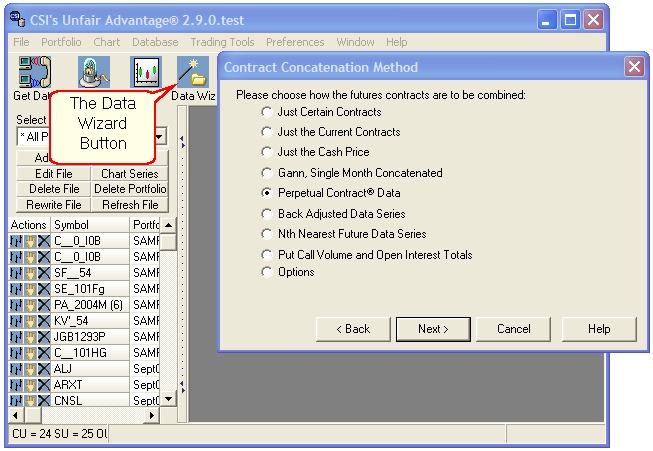Launch the Data Wizard wand icon
Viewport: 653px width, 451px height.
[x=193, y=72]
